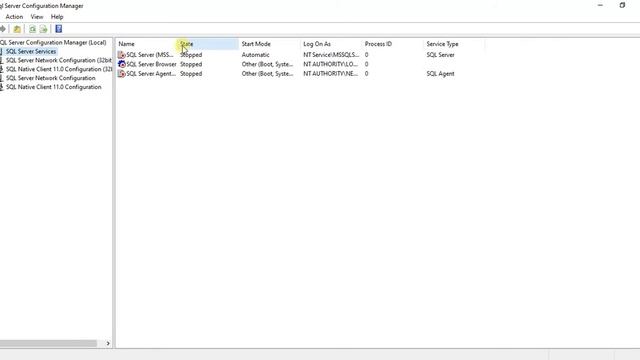The height and width of the screenshot is (360, 640).
Task: Open the blue Help toolbar icon
Action: pyautogui.click(x=59, y=29)
